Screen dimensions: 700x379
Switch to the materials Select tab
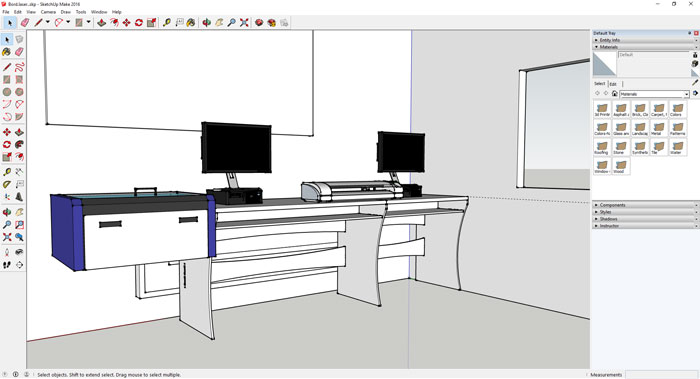pyautogui.click(x=600, y=83)
